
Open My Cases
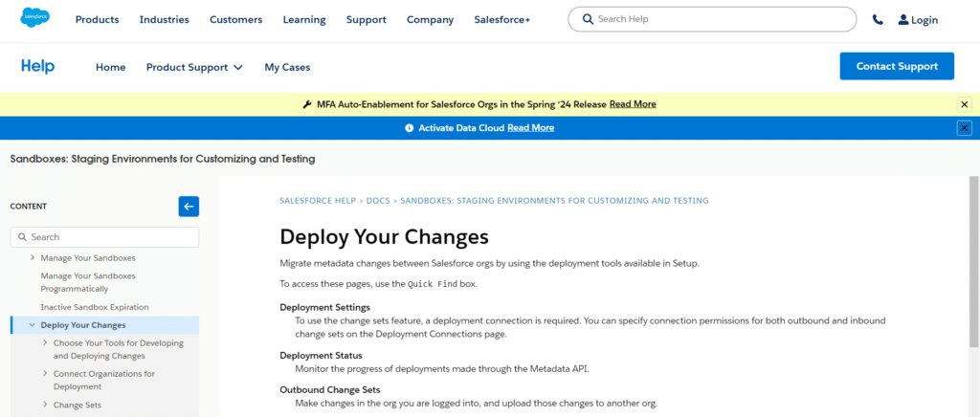[287, 67]
